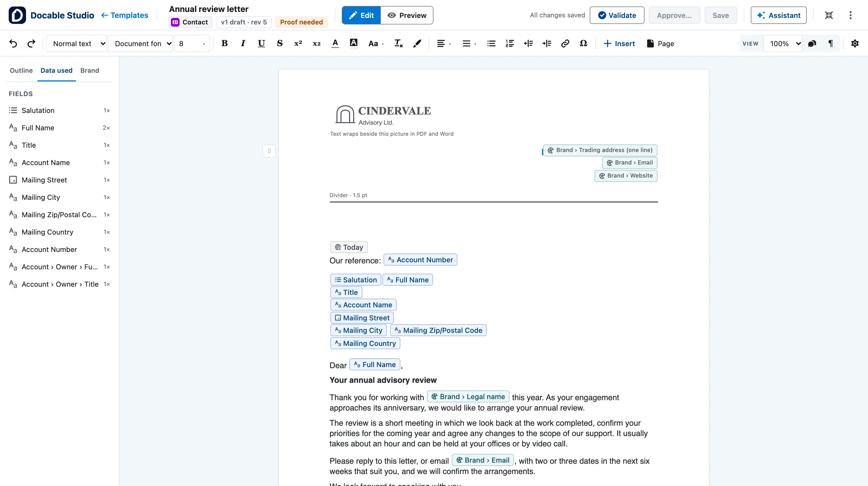Screen dimensions: 868x486
Task: Switch to Preview mode
Action: point(407,15)
